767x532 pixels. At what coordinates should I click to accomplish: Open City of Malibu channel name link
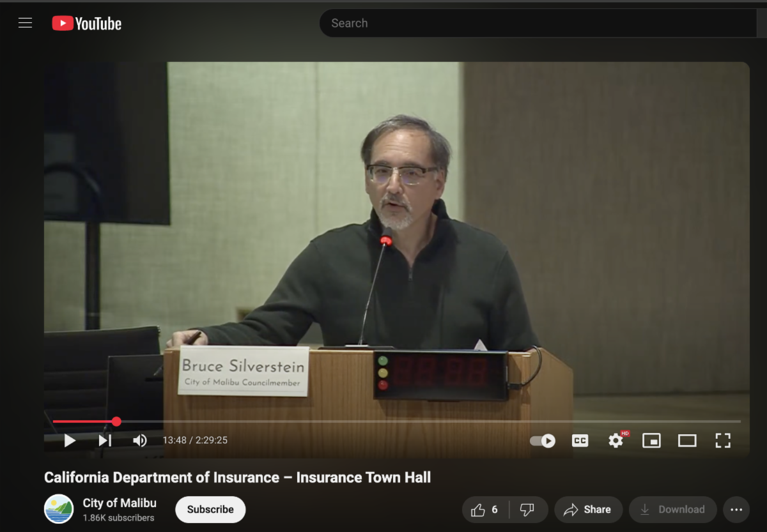pyautogui.click(x=120, y=503)
